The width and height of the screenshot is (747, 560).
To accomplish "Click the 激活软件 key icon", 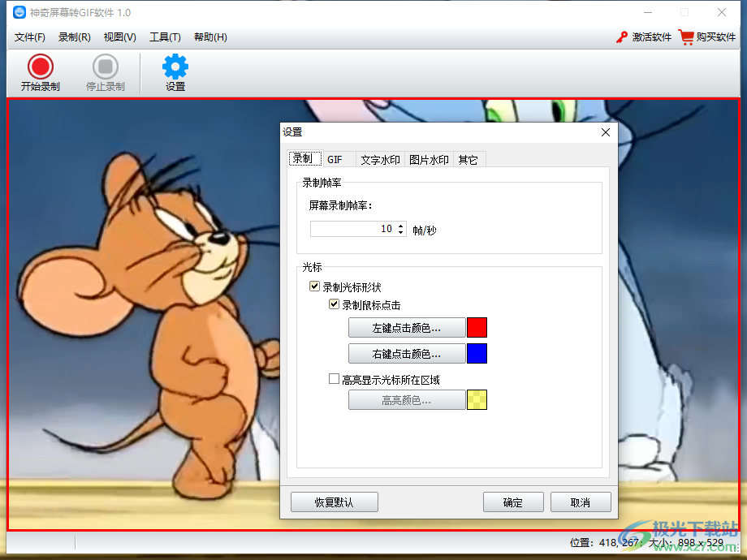I will 622,37.
